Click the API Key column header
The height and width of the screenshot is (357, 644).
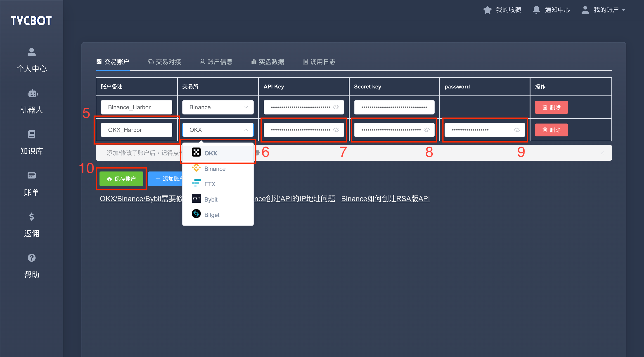point(304,87)
